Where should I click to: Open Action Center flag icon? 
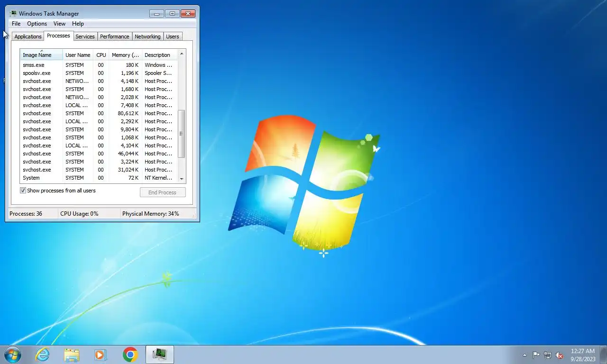536,355
